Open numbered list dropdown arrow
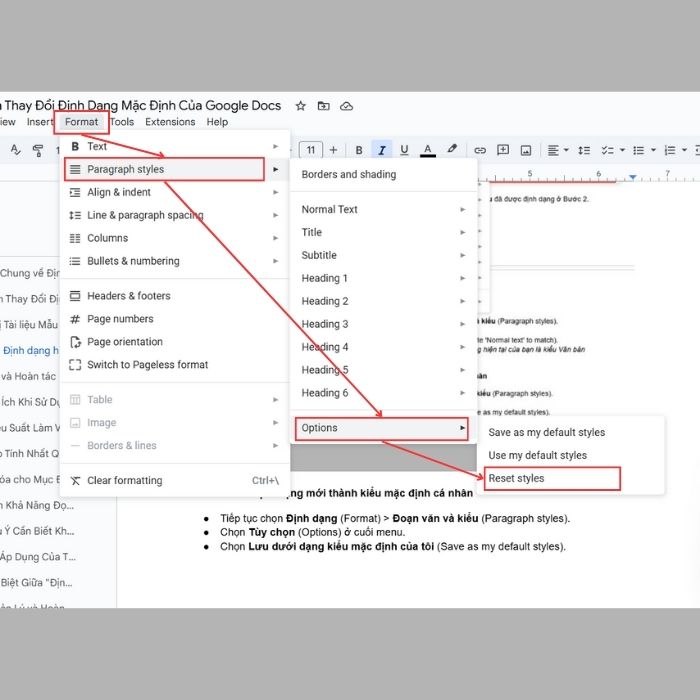Image resolution: width=700 pixels, height=700 pixels. click(x=684, y=150)
